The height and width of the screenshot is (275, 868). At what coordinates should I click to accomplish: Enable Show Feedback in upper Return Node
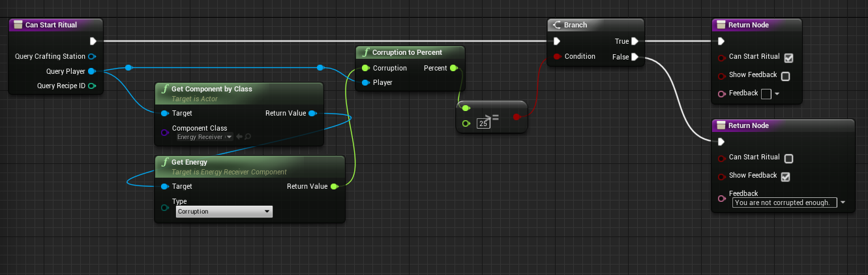pos(785,76)
